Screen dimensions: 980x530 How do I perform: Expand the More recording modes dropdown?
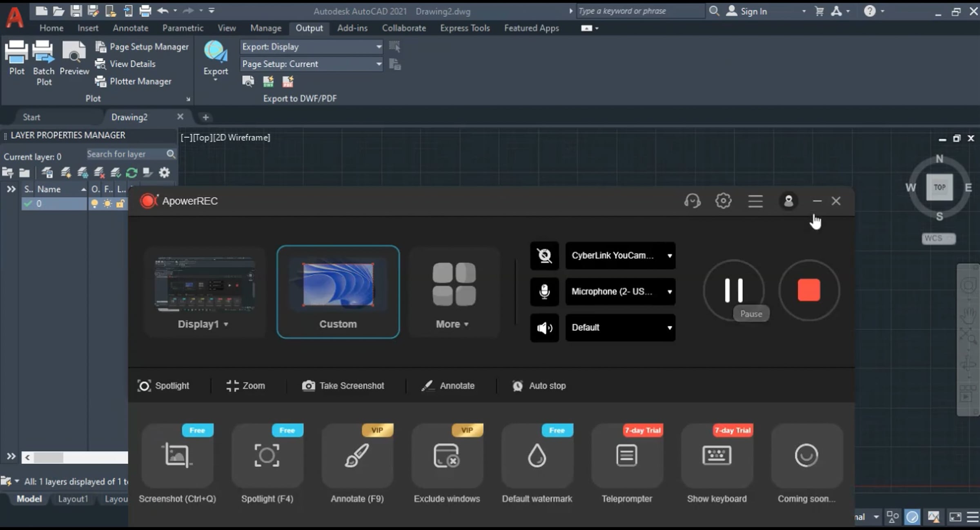452,324
